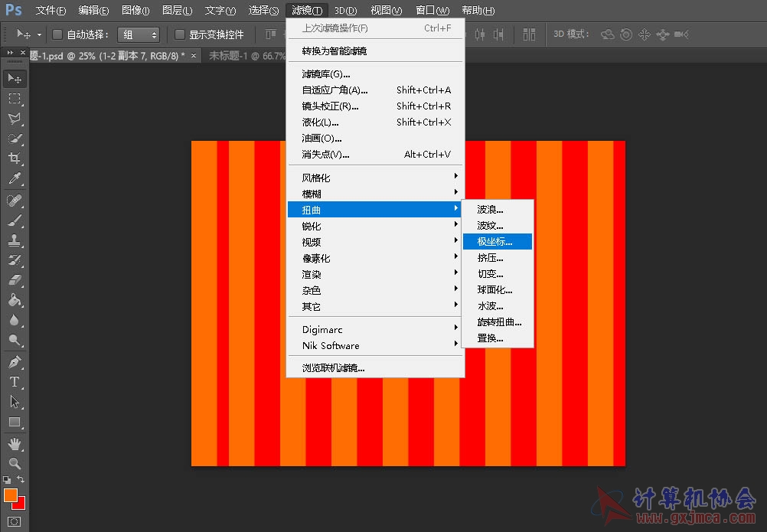The image size is (767, 532).
Task: Select the Quick Selection tool
Action: pos(15,139)
